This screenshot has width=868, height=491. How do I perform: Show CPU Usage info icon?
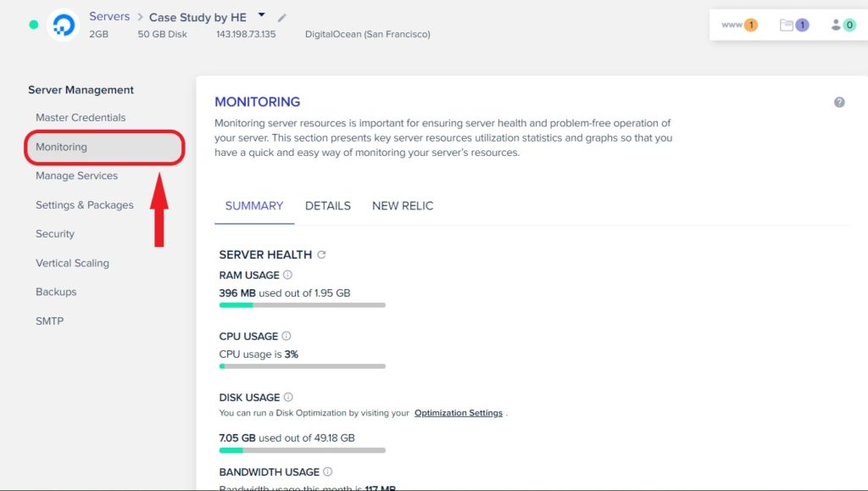287,336
